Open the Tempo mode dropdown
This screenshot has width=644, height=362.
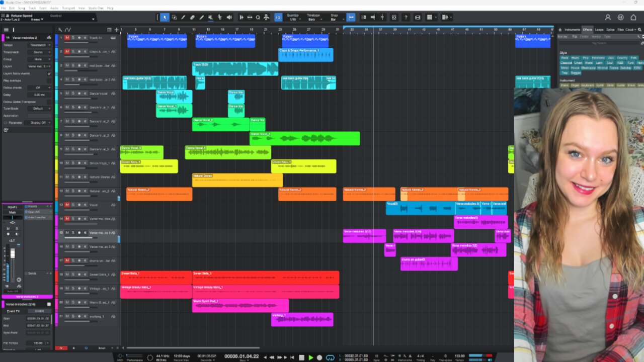[x=39, y=45]
